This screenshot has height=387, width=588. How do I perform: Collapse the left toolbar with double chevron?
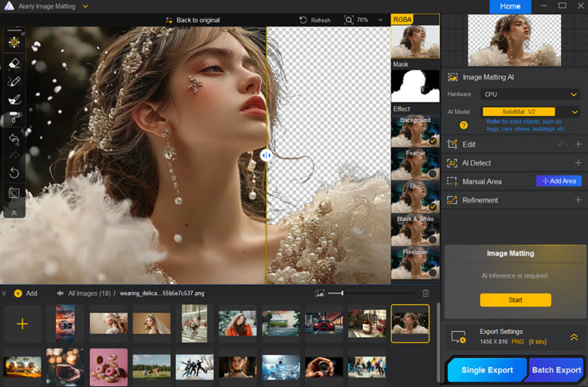click(x=14, y=213)
